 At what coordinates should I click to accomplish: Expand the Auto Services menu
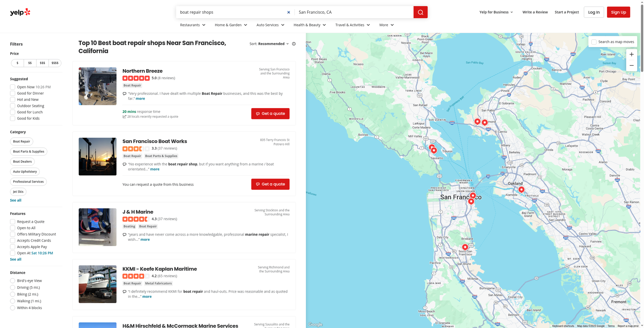(x=270, y=25)
